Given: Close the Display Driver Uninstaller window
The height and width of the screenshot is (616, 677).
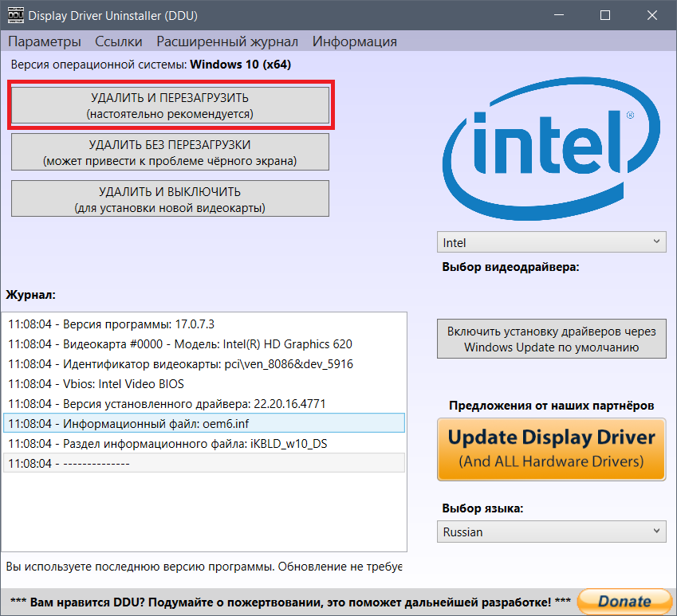Looking at the screenshot, I should click(x=650, y=15).
